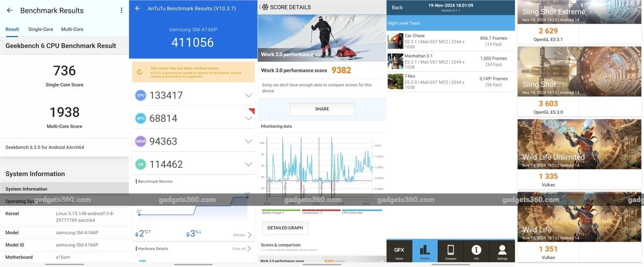Click the T-Rex 3,149 Frames value
Screen dimensions: 644x267
click(x=493, y=79)
